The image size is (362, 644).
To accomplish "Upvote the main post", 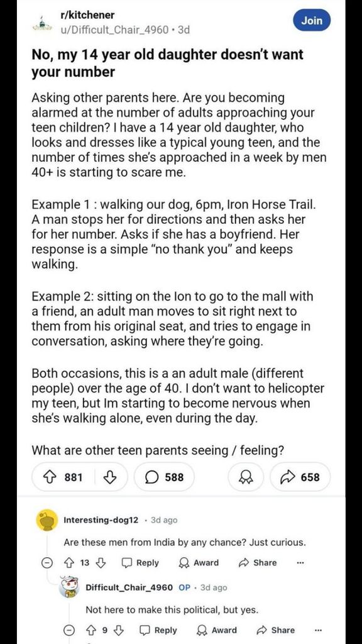I will pyautogui.click(x=52, y=477).
